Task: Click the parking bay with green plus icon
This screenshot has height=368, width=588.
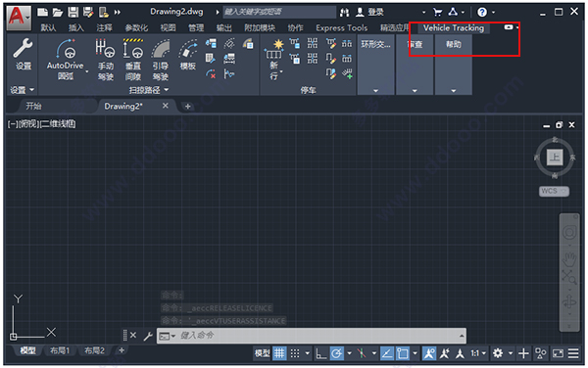Action: click(347, 73)
